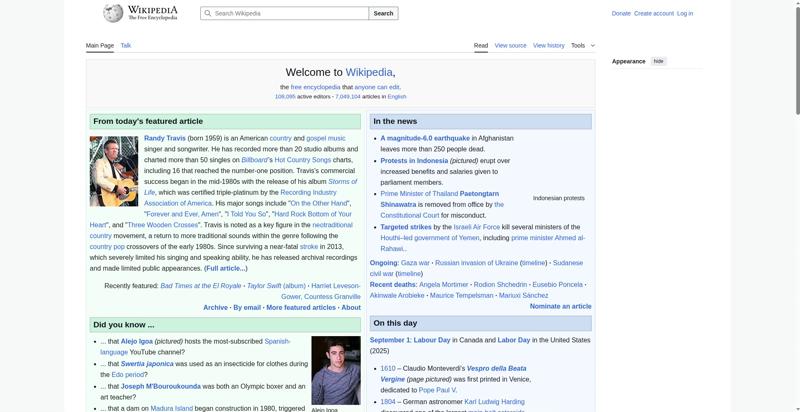Viewport: 800px width, 412px height.
Task: Open the September 1 date link
Action: 390,340
